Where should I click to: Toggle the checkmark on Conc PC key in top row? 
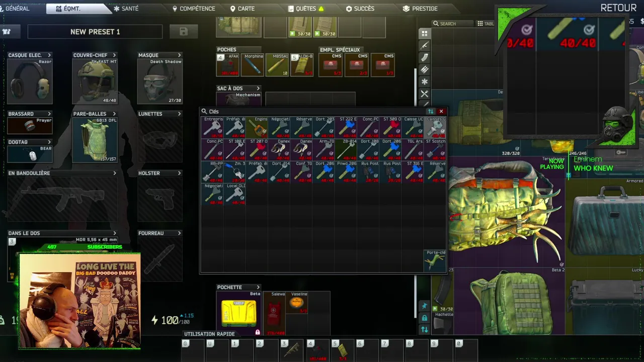click(376, 132)
